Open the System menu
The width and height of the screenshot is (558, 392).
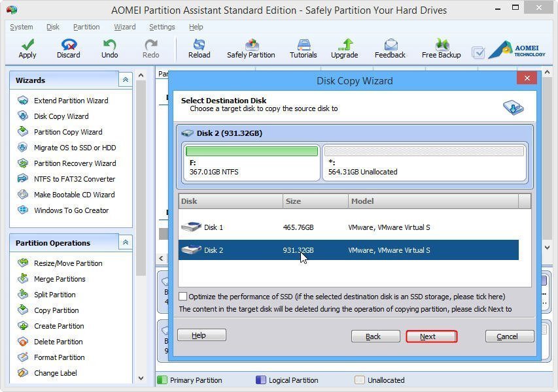click(x=22, y=27)
